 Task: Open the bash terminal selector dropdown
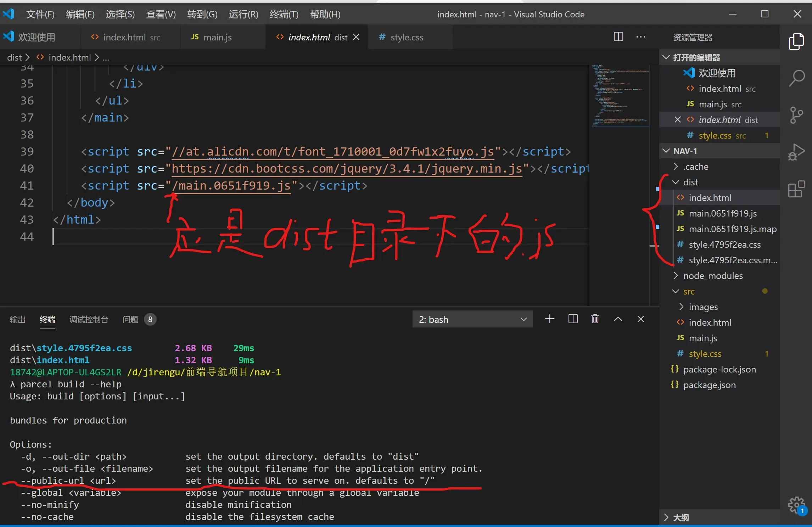[472, 319]
